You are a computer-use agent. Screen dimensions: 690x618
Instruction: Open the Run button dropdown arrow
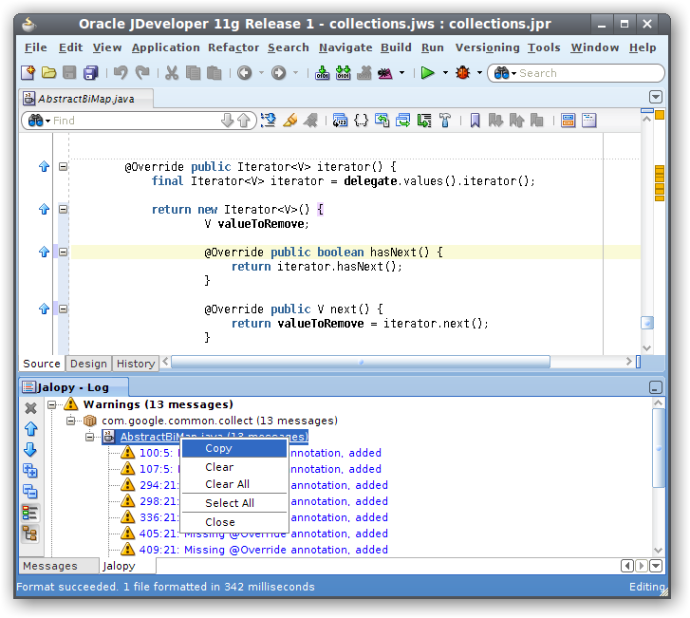pos(445,73)
